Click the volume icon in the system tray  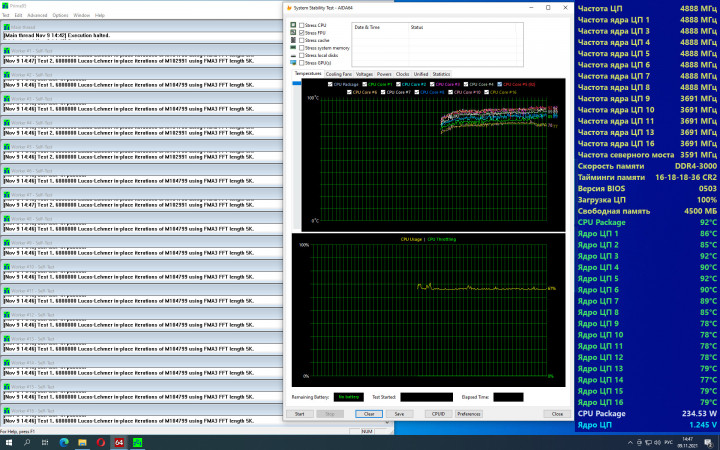point(657,443)
